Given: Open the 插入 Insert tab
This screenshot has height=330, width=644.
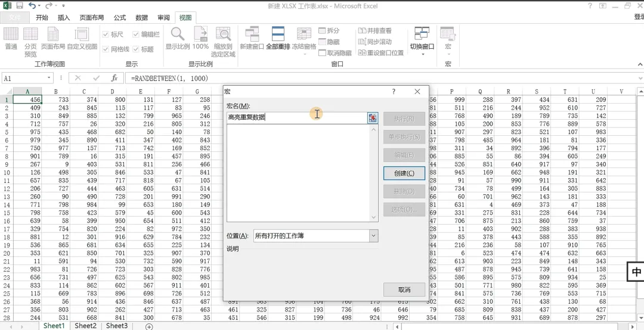Looking at the screenshot, I should click(x=64, y=17).
